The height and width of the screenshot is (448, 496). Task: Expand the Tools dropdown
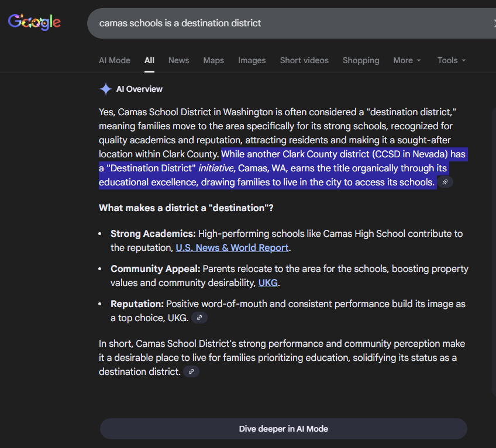tap(452, 60)
